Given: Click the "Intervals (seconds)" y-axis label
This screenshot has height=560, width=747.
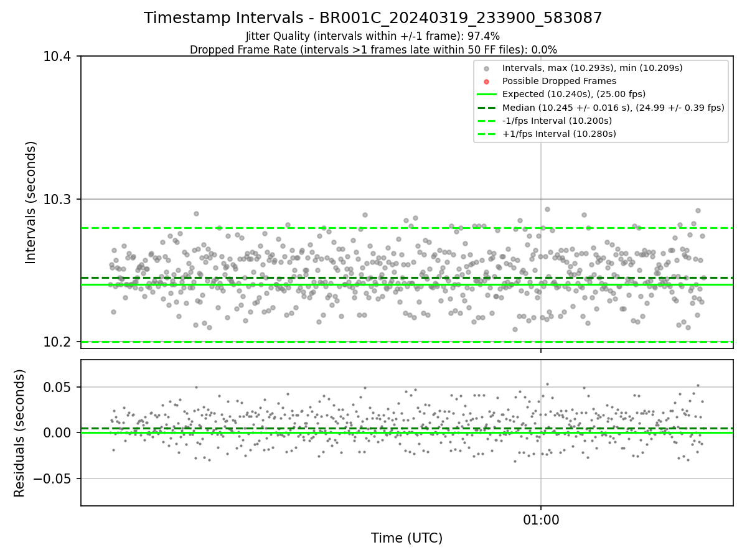Looking at the screenshot, I should point(31,202).
